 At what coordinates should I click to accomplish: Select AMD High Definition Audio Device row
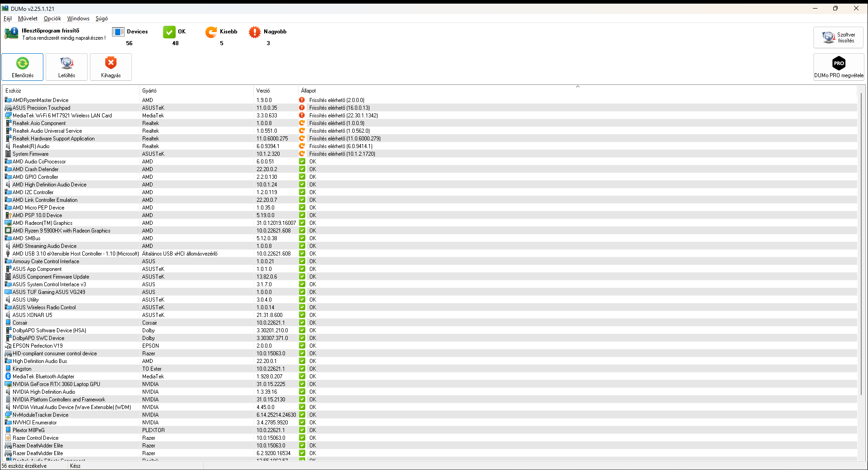pos(429,185)
